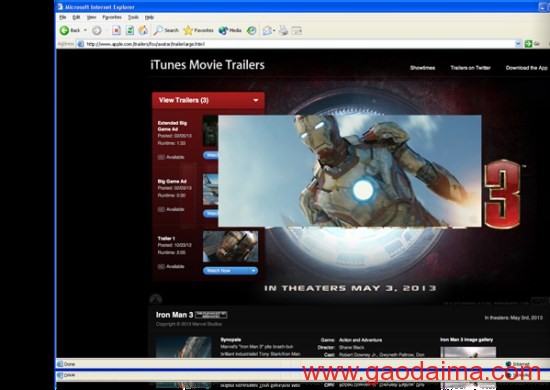Expand the Mail button dropdown arrow

[274, 31]
